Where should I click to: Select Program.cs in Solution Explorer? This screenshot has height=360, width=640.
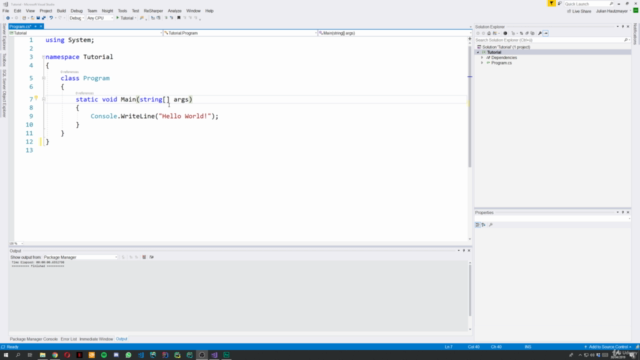click(x=502, y=63)
